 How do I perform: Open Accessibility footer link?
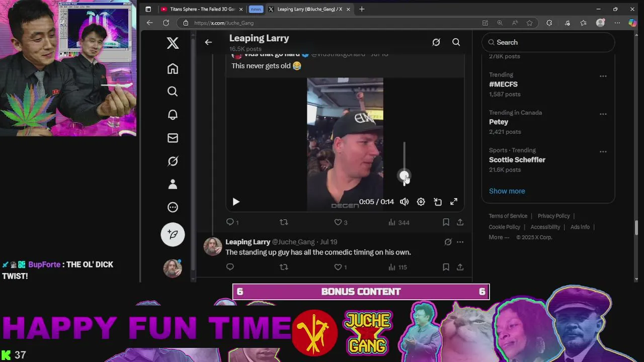[x=545, y=227]
